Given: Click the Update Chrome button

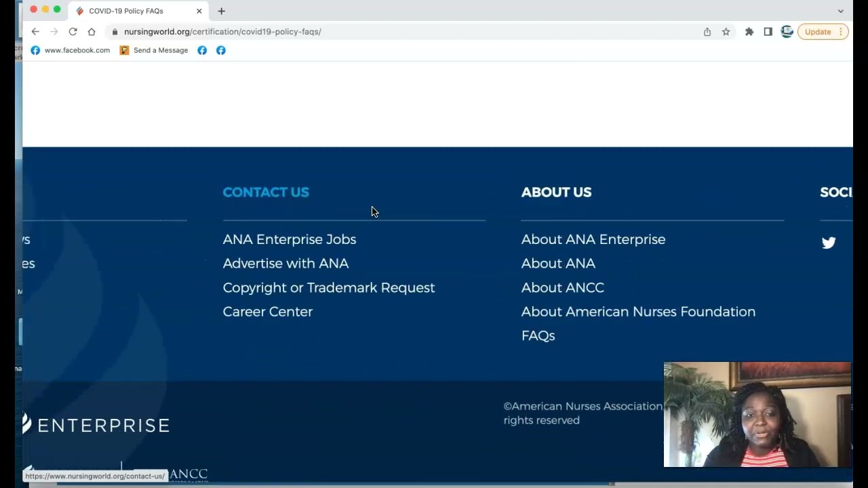Looking at the screenshot, I should tap(823, 32).
